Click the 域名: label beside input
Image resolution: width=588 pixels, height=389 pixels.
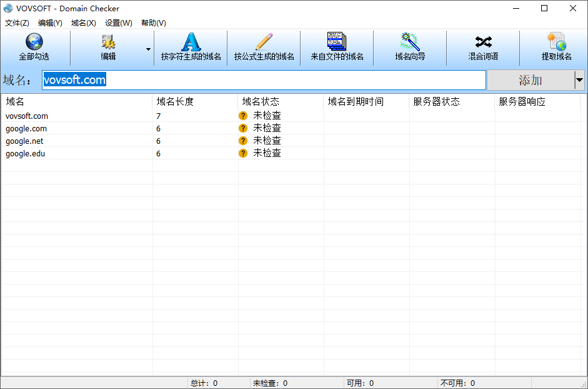(x=17, y=80)
